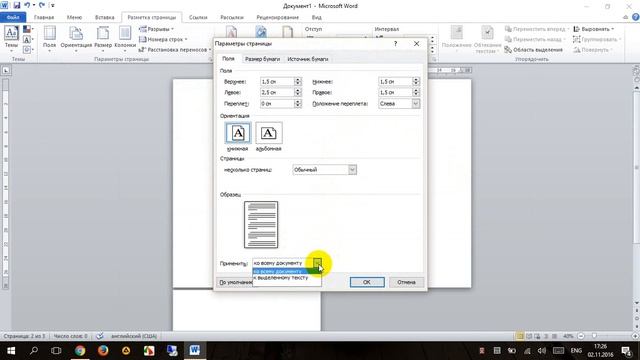The image size is (640, 360).
Task: Click the Число слов status entry
Action: tap(70, 336)
